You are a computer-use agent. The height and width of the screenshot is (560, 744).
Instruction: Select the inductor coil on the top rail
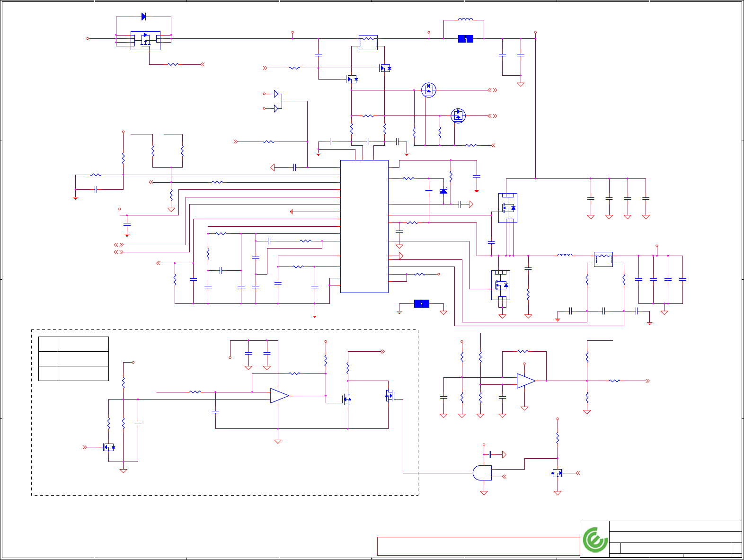[465, 20]
